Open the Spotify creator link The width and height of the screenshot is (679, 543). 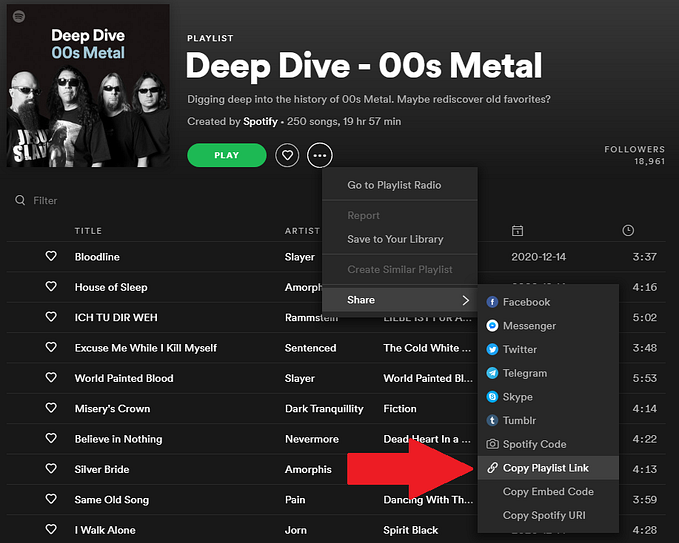pyautogui.click(x=260, y=121)
